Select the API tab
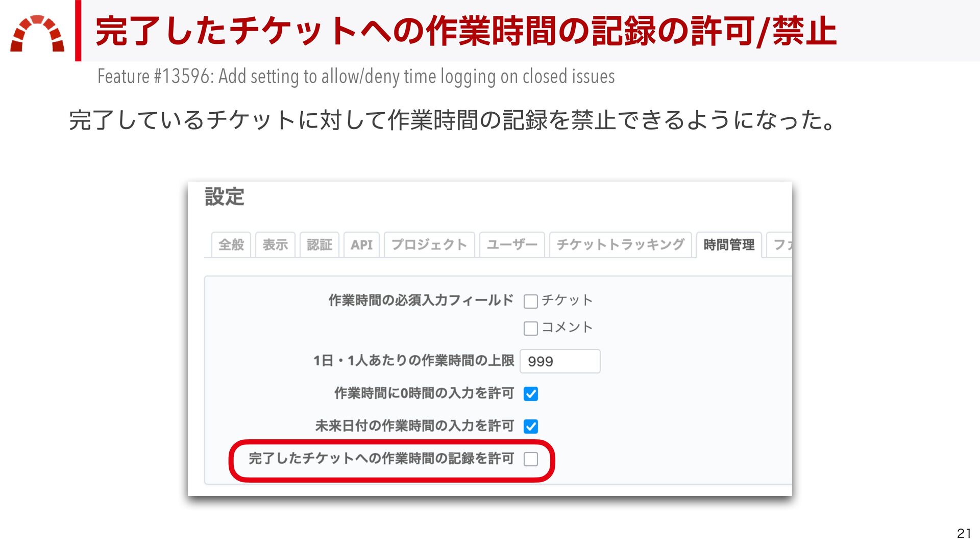The image size is (980, 551). point(361,245)
